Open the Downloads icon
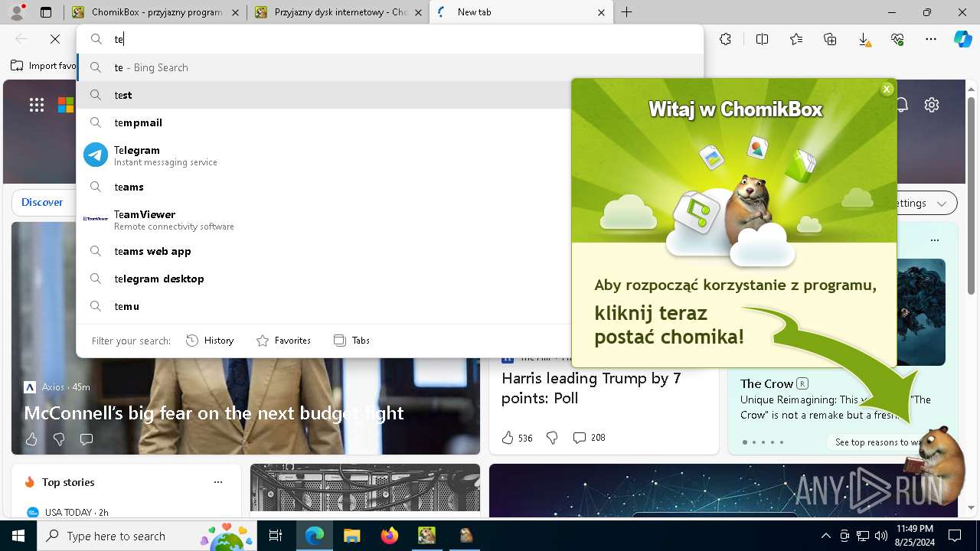Image resolution: width=980 pixels, height=551 pixels. tap(864, 39)
